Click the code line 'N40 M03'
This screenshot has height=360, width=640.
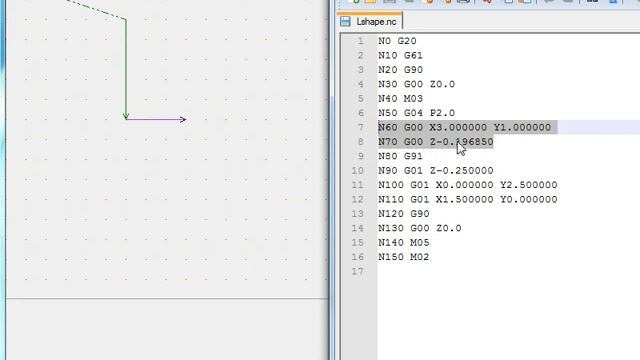(x=400, y=99)
